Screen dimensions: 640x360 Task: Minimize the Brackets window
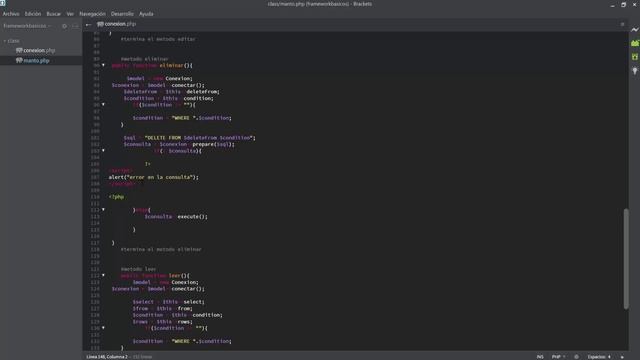pos(612,4)
